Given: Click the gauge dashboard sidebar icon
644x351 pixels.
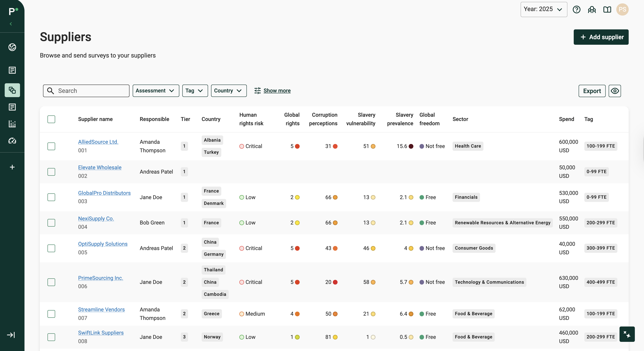Looking at the screenshot, I should (12, 141).
